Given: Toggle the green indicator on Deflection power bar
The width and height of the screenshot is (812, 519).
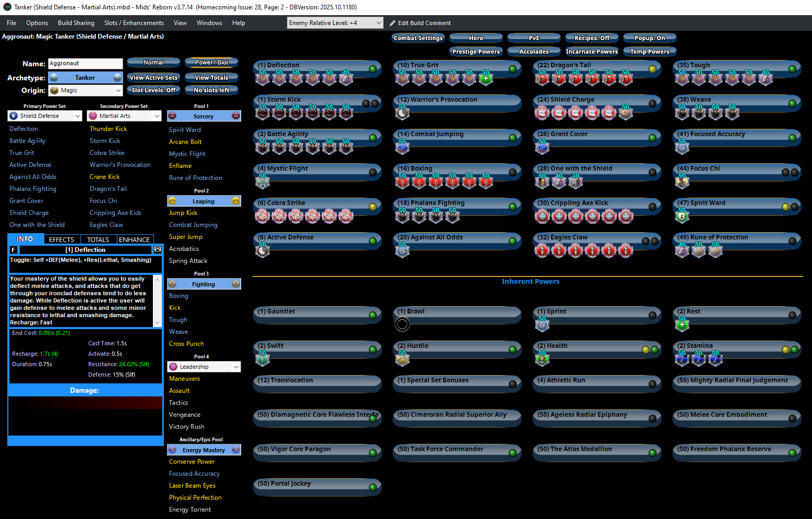Looking at the screenshot, I should (x=373, y=69).
